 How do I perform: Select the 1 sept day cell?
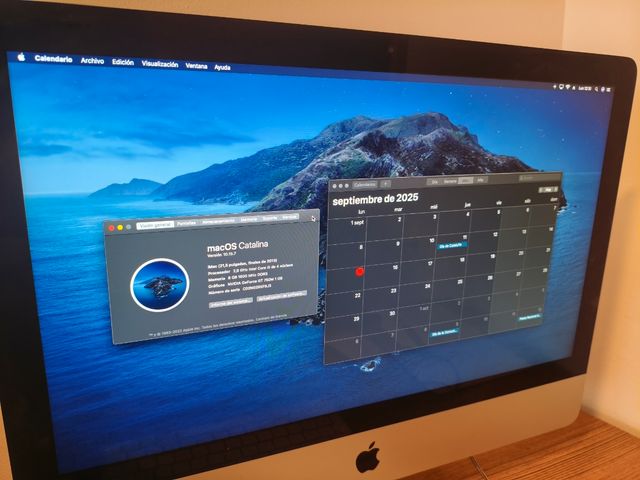click(x=347, y=231)
